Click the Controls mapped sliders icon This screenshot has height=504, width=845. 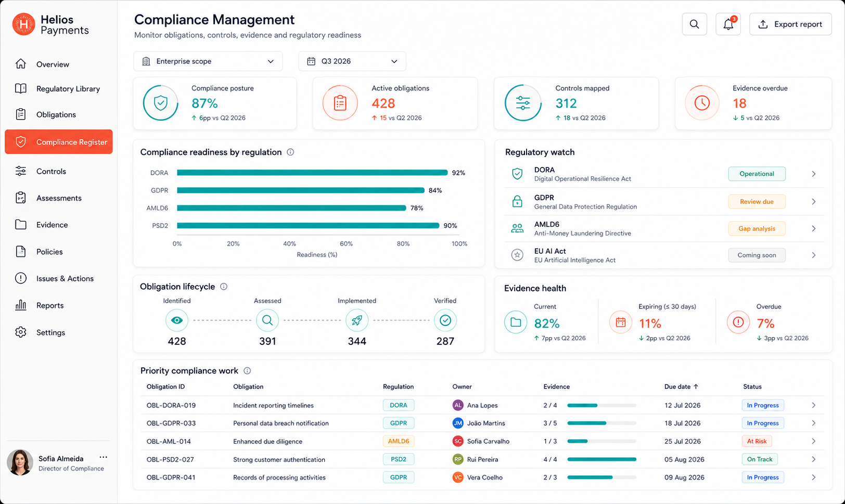[x=523, y=103]
